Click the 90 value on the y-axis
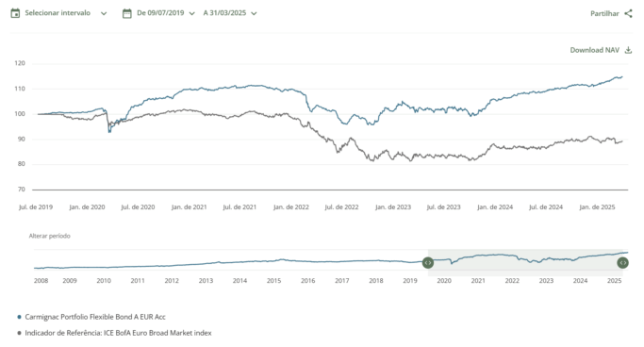This screenshot has width=644, height=347. 21,140
